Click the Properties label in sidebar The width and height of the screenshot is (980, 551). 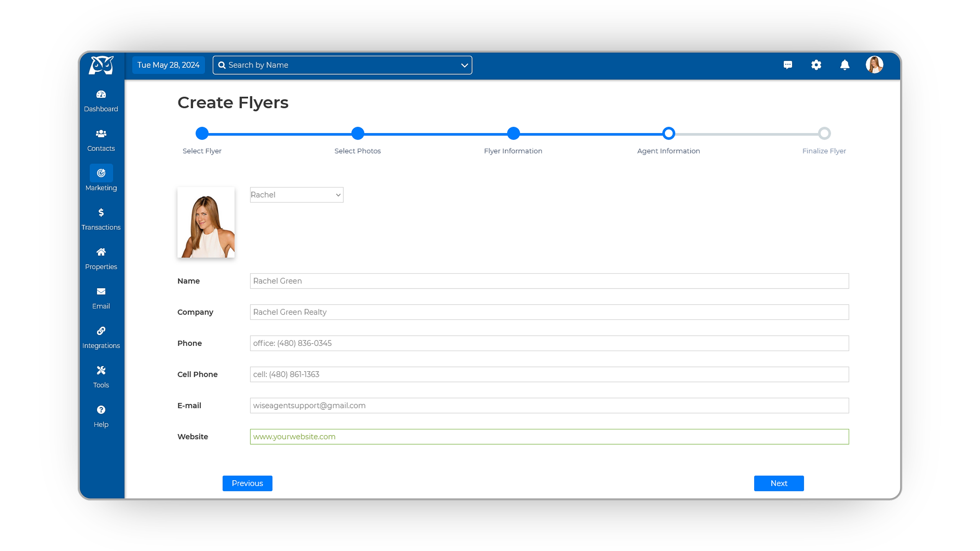click(x=101, y=267)
